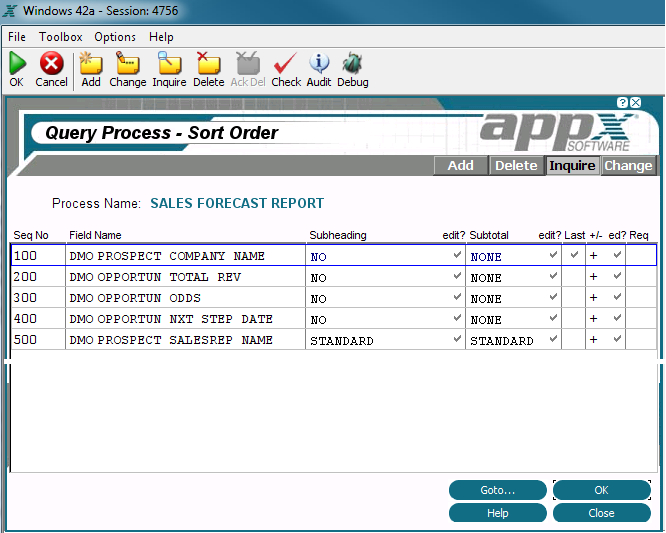The image size is (666, 533).
Task: Switch to Change mode tab
Action: tap(628, 165)
